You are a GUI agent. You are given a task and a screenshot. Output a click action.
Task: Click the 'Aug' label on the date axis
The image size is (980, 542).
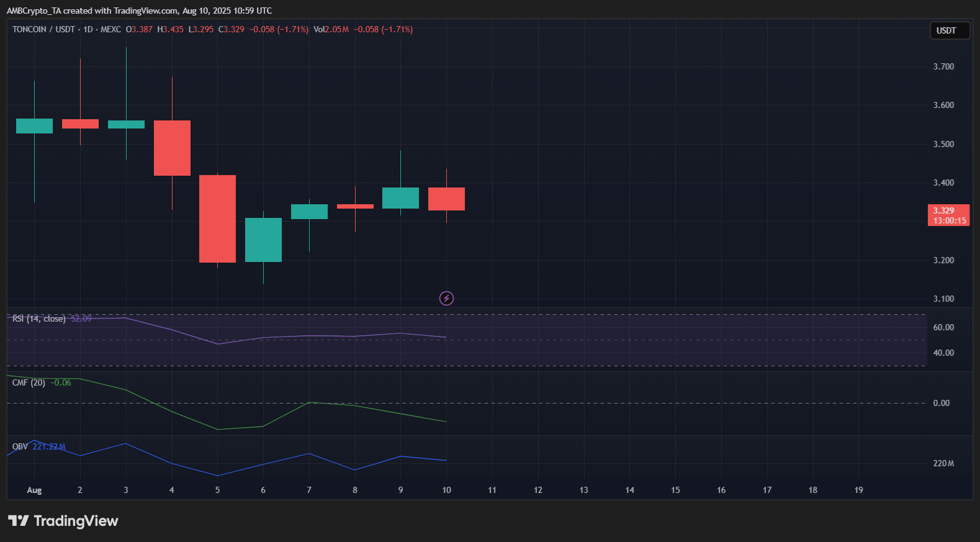[34, 490]
